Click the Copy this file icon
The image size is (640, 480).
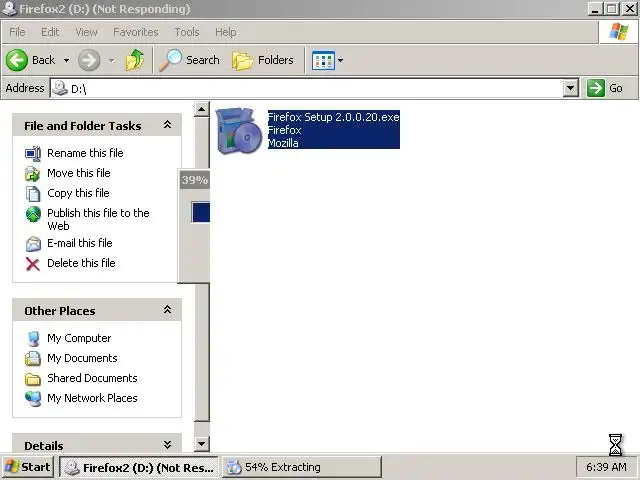coord(33,193)
